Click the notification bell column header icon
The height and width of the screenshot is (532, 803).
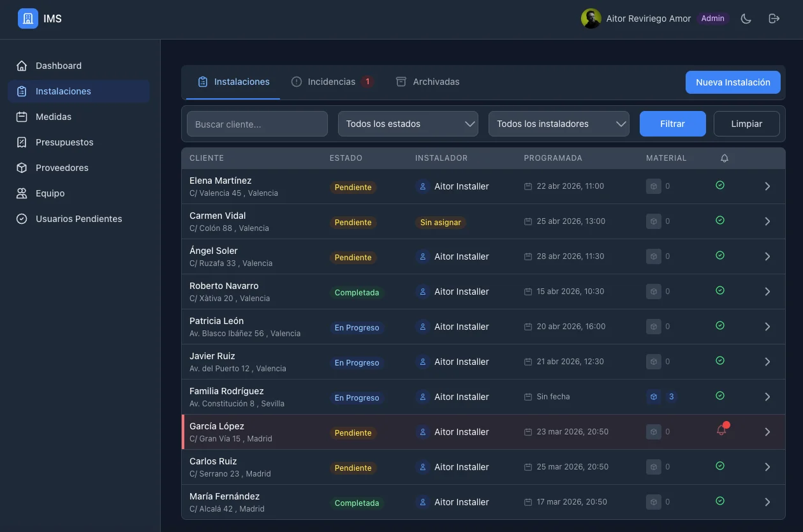(x=724, y=158)
